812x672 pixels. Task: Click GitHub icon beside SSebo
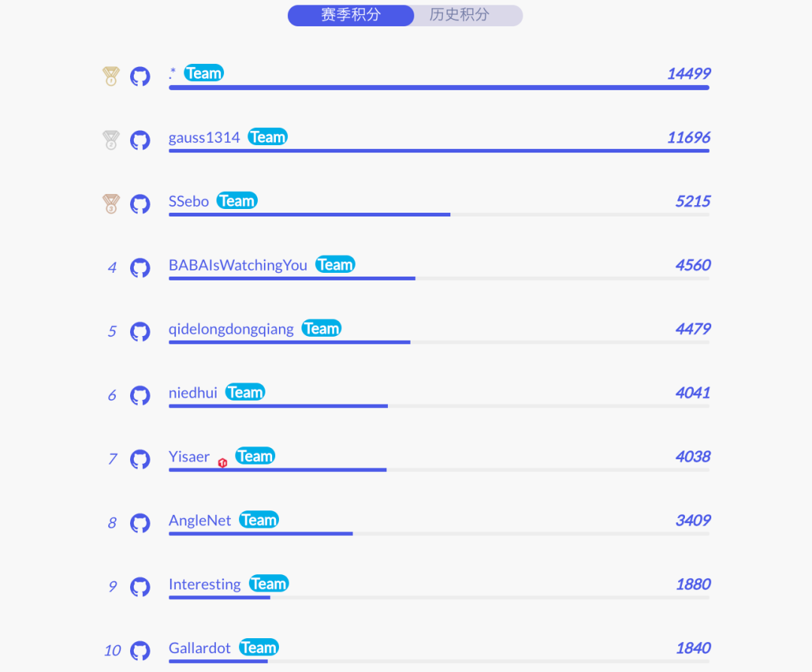[140, 204]
